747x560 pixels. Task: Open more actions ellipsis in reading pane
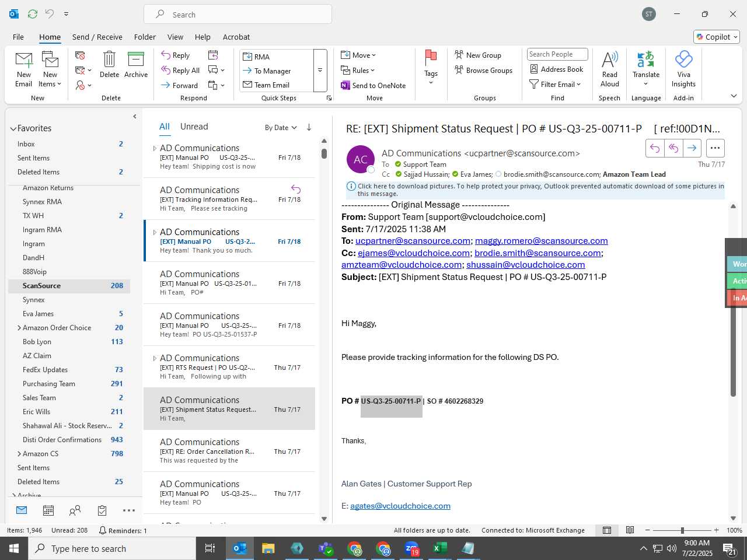(715, 148)
